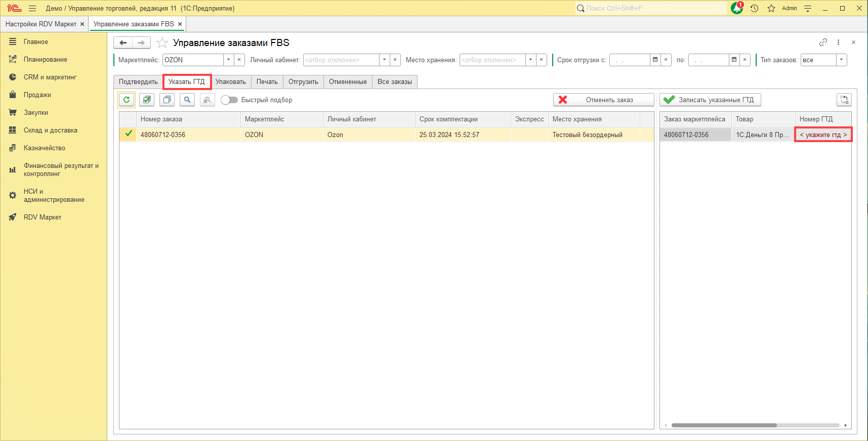This screenshot has height=441, width=868.
Task: Expand the Тип заказов dropdown
Action: click(842, 60)
